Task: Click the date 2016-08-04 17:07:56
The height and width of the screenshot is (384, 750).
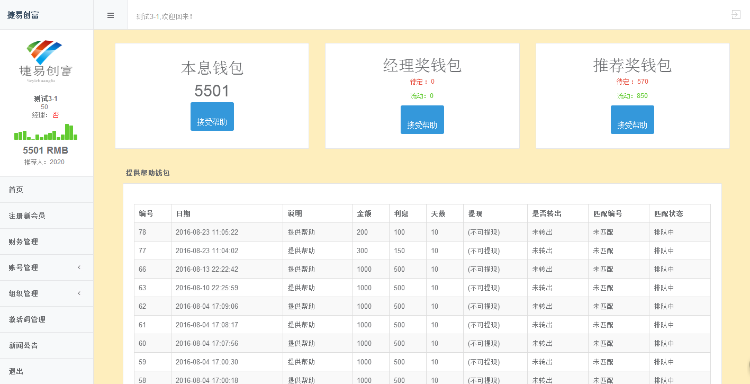Action: pos(207,343)
